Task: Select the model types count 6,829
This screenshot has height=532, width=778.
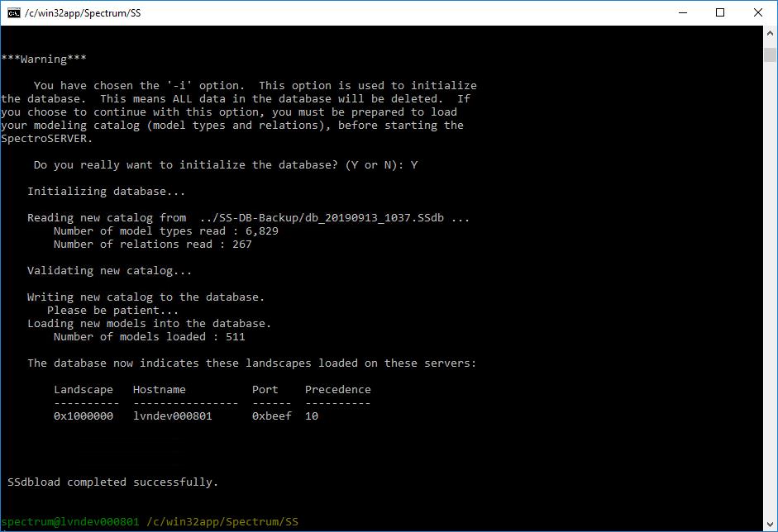Action: tap(263, 230)
